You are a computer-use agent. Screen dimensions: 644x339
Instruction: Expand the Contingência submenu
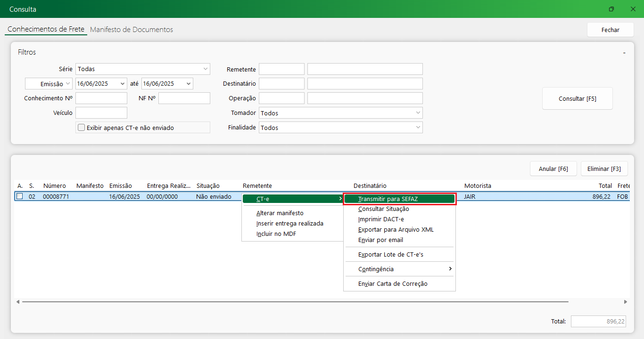[399, 269]
